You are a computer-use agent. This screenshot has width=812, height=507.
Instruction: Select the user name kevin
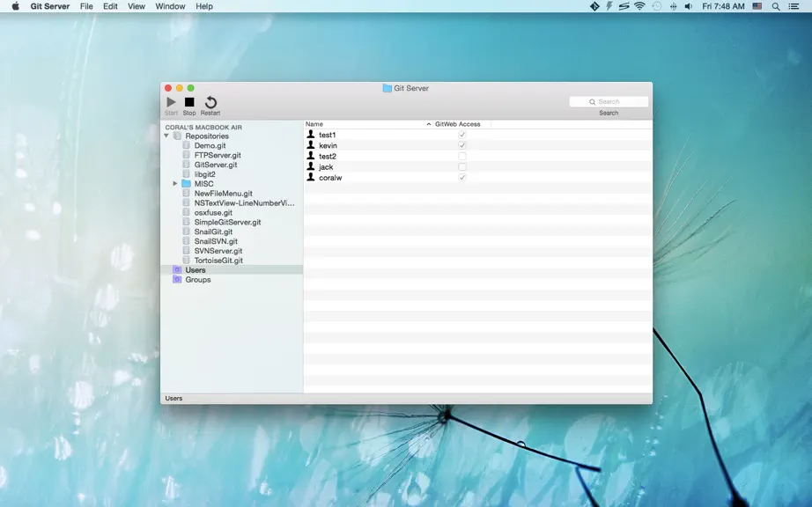328,145
